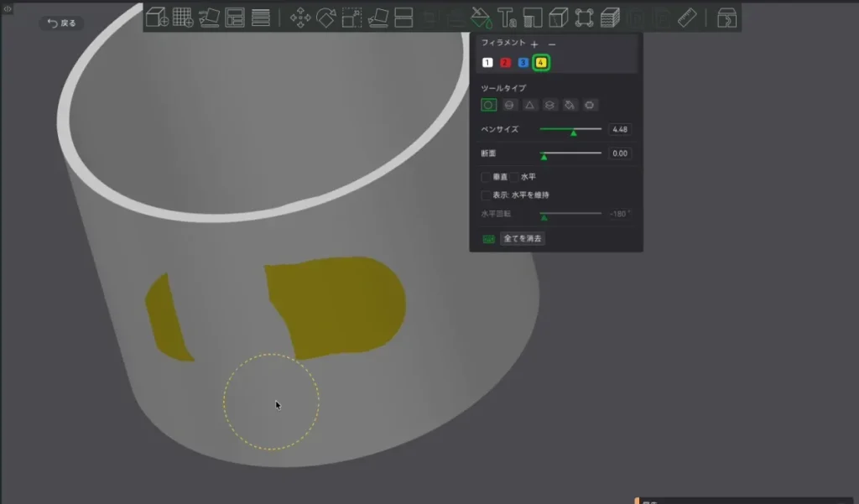The image size is (859, 504).
Task: Click the square with corner circles icon
Action: [584, 18]
